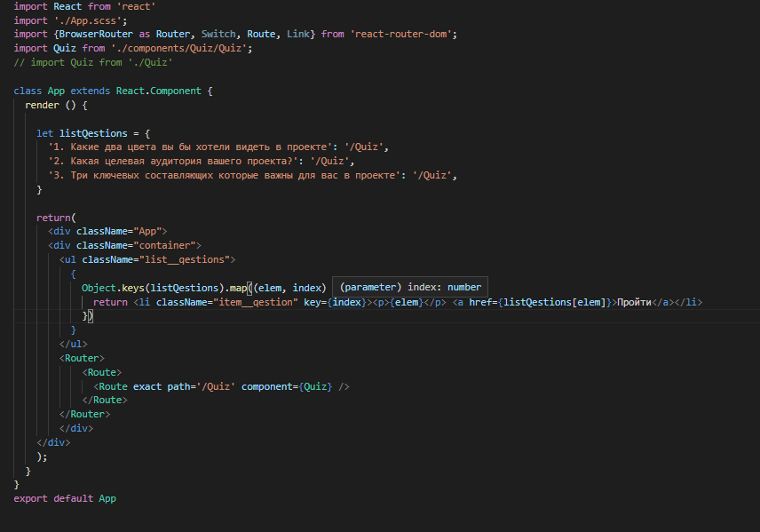
Task: Click the index parameter in arrow function
Action: coord(307,288)
